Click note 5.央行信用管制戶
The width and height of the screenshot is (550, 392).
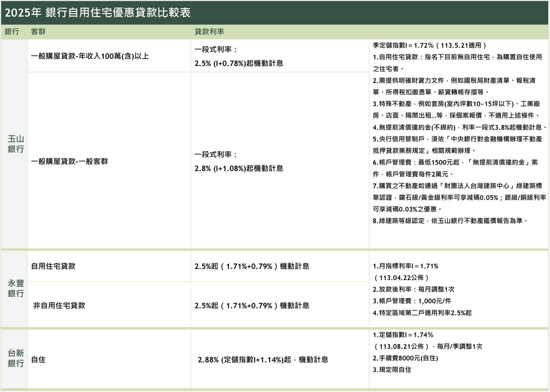457,145
